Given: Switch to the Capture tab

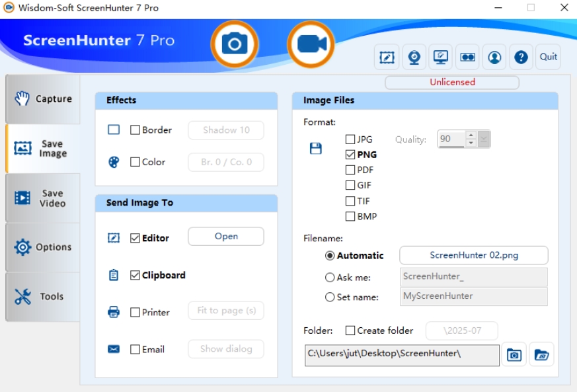Looking at the screenshot, I should click(43, 99).
